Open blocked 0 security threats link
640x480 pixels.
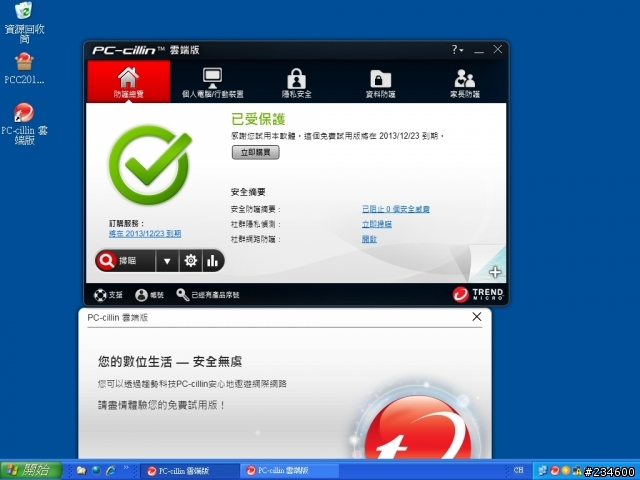pos(396,209)
